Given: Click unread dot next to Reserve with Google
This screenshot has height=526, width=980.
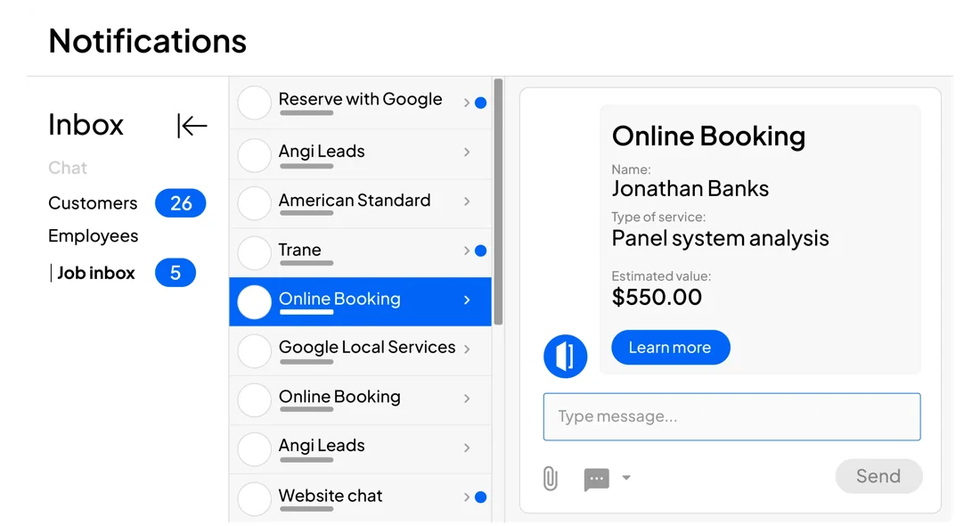Looking at the screenshot, I should 481,103.
